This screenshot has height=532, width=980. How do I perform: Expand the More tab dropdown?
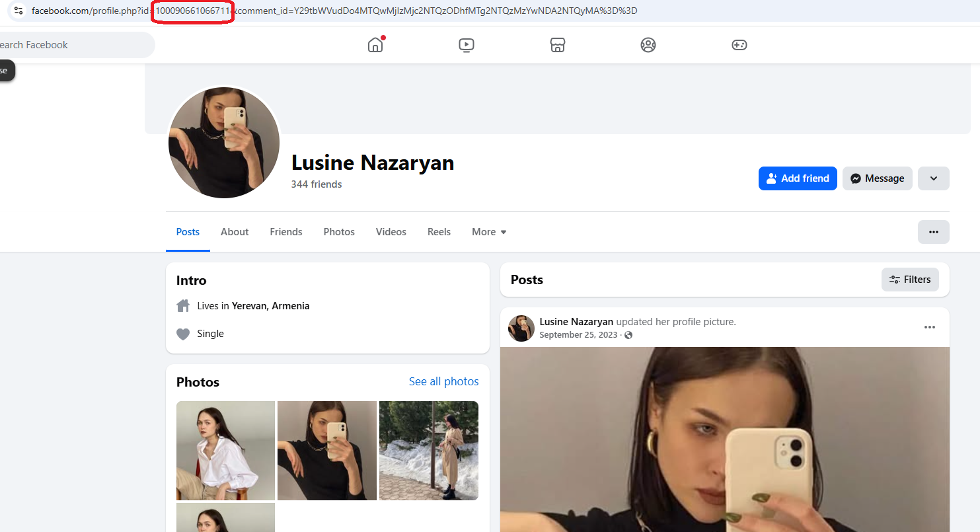489,232
